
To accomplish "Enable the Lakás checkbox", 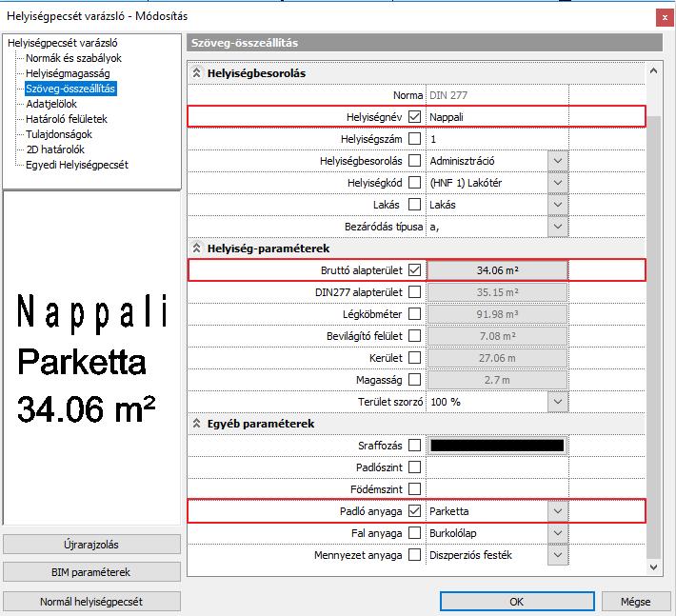I will click(414, 204).
